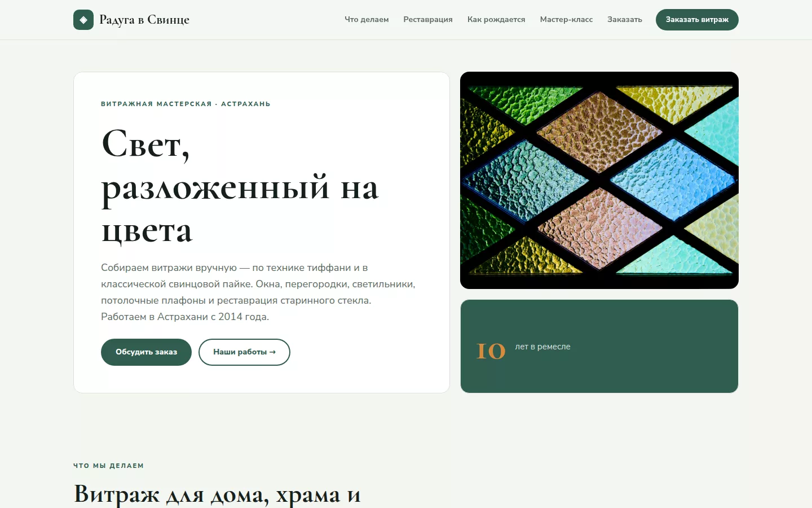Viewport: 812px width, 508px height.
Task: Click the Заказать витраж header button
Action: [x=697, y=20]
